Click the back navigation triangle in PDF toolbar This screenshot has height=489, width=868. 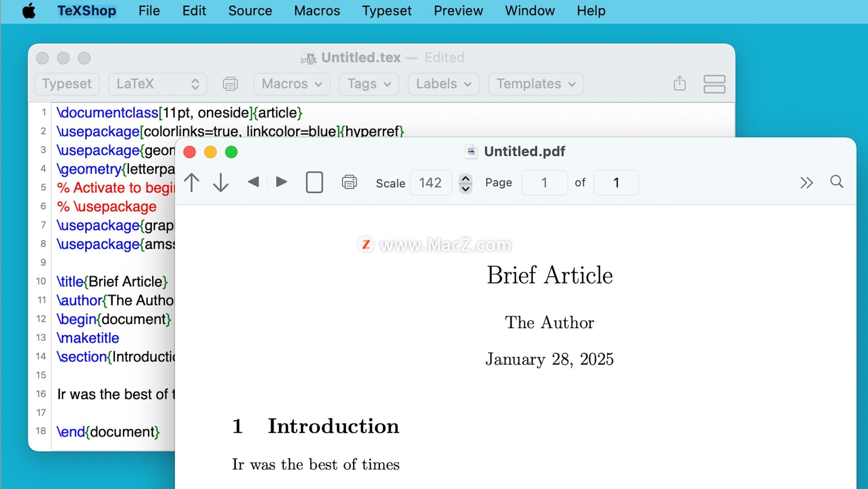point(253,182)
